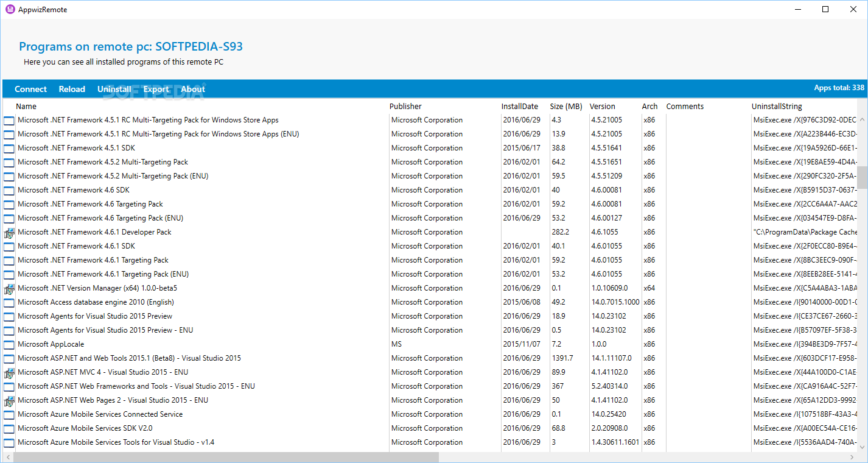868x463 pixels.
Task: Sort by the InstallDate column header
Action: click(x=520, y=106)
